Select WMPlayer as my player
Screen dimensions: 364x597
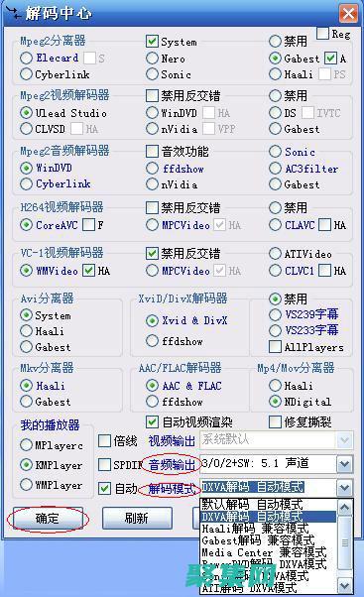[x=26, y=485]
